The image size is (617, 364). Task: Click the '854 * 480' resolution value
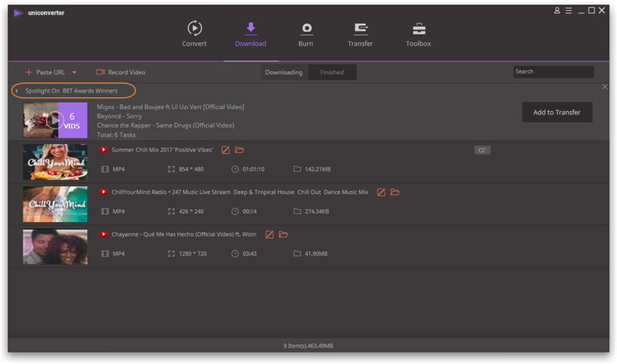(x=191, y=169)
